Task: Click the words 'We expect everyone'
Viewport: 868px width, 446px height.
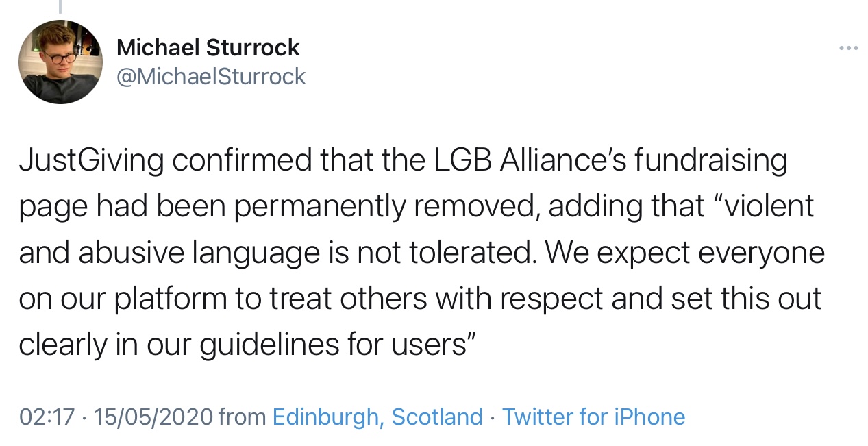Action: point(686,253)
